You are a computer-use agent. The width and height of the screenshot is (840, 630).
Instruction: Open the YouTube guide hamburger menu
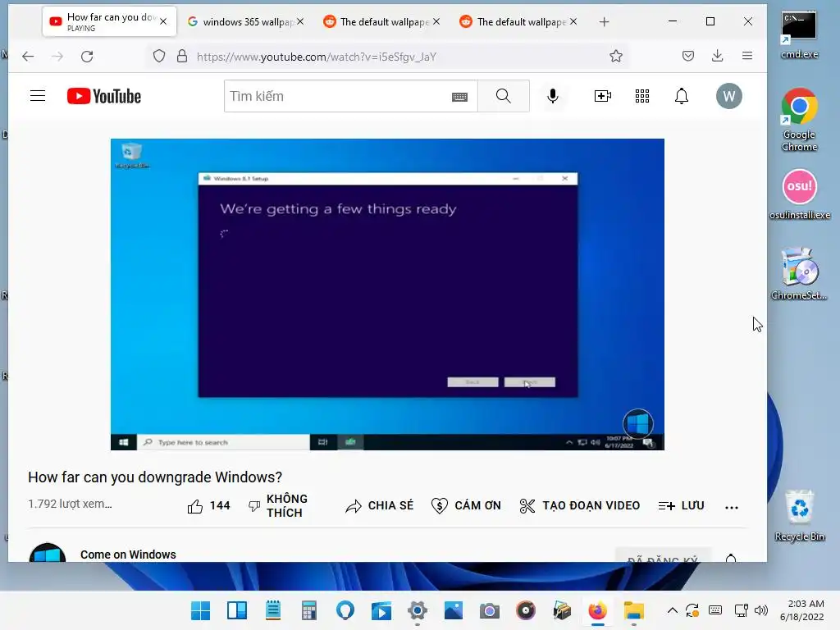(x=38, y=96)
